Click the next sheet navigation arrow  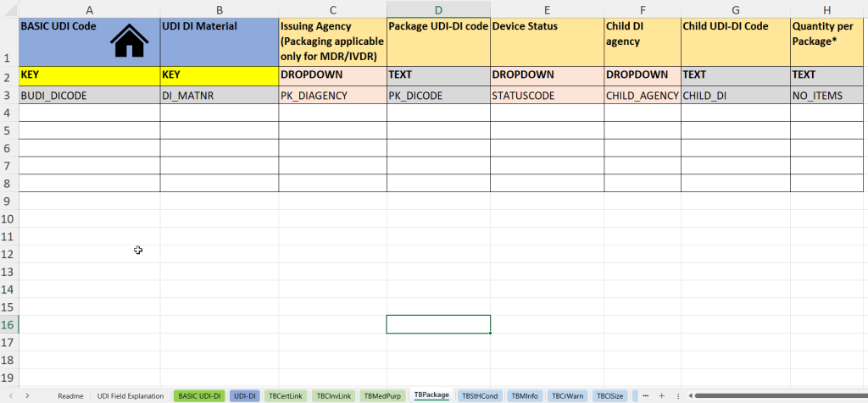point(27,396)
